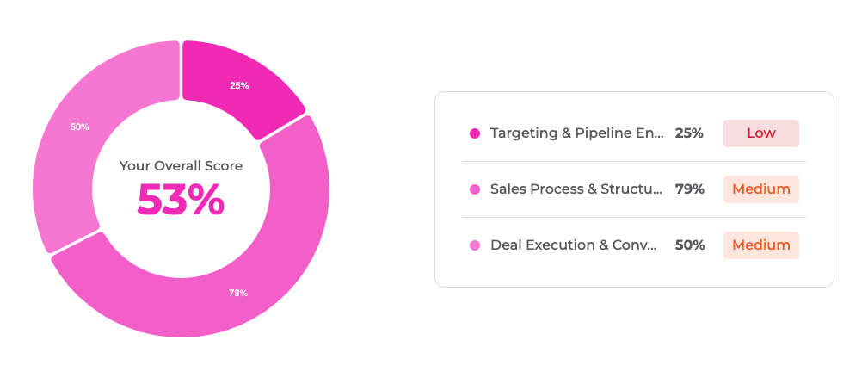Click the 79% value in the legend
Screen dimensions: 868x390
coord(690,189)
